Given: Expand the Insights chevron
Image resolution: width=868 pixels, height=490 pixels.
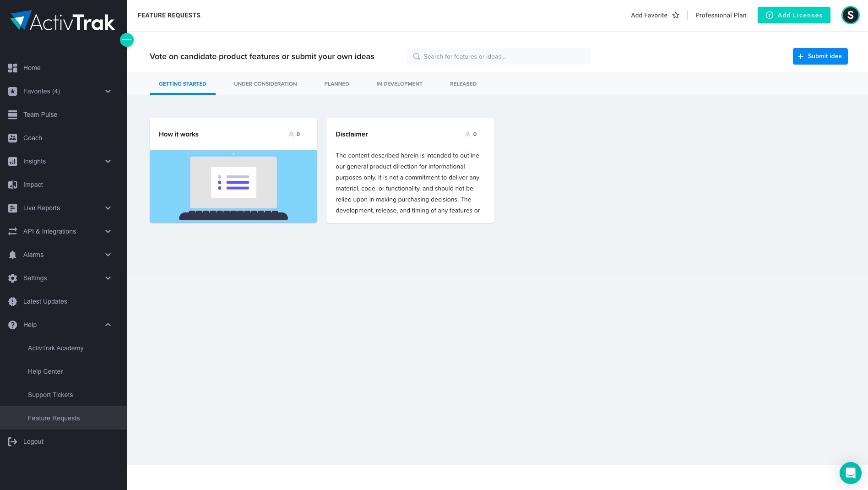Looking at the screenshot, I should (x=108, y=161).
